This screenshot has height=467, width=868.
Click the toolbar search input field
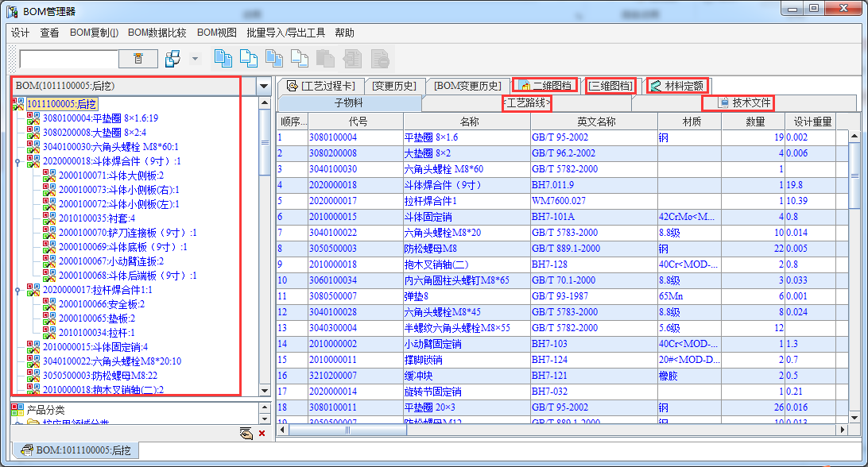[x=68, y=59]
